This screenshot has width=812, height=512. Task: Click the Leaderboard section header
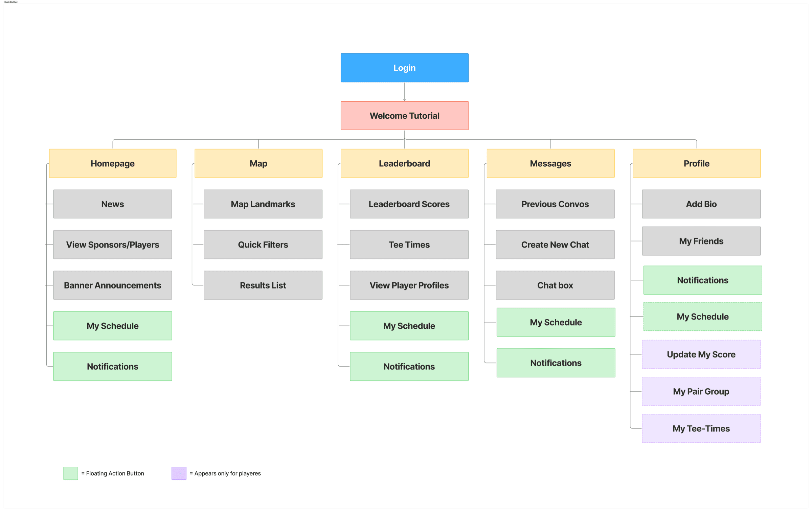[404, 163]
